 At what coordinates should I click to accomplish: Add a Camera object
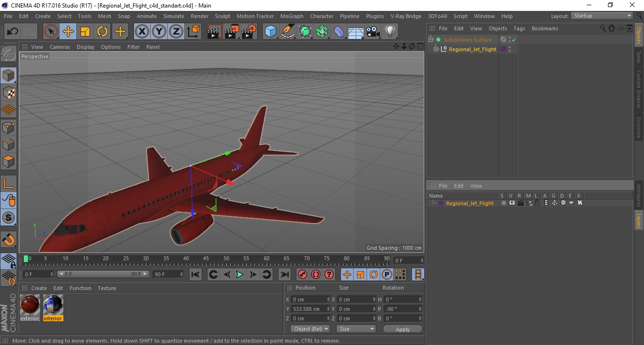tap(373, 32)
